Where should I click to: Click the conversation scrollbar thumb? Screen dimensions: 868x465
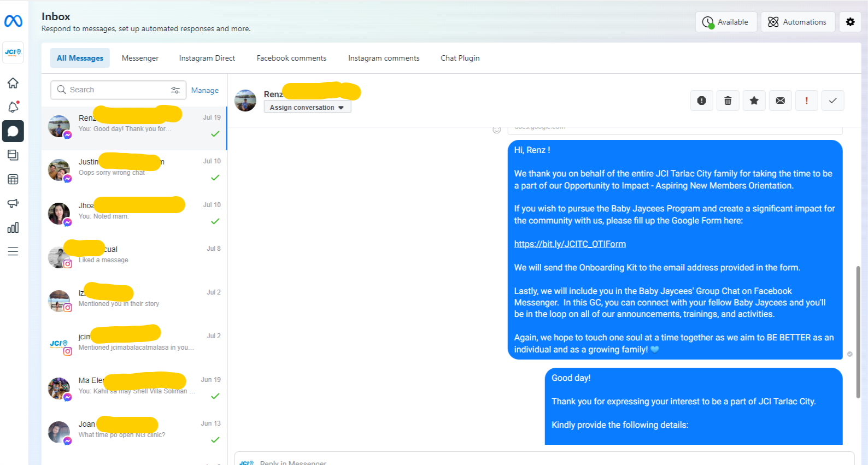(858, 332)
